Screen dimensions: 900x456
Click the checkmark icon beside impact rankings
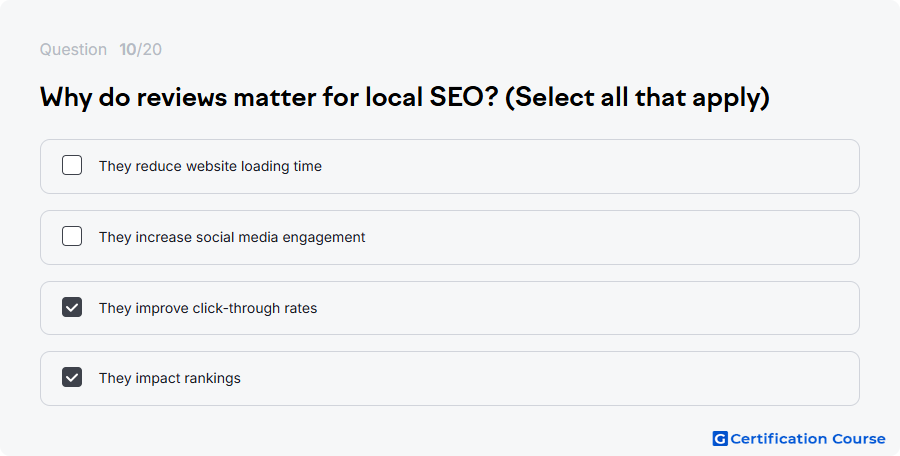pyautogui.click(x=72, y=377)
